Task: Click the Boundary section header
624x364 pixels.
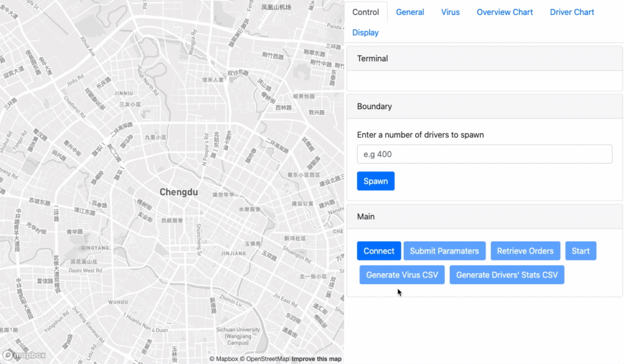Action: pyautogui.click(x=484, y=106)
